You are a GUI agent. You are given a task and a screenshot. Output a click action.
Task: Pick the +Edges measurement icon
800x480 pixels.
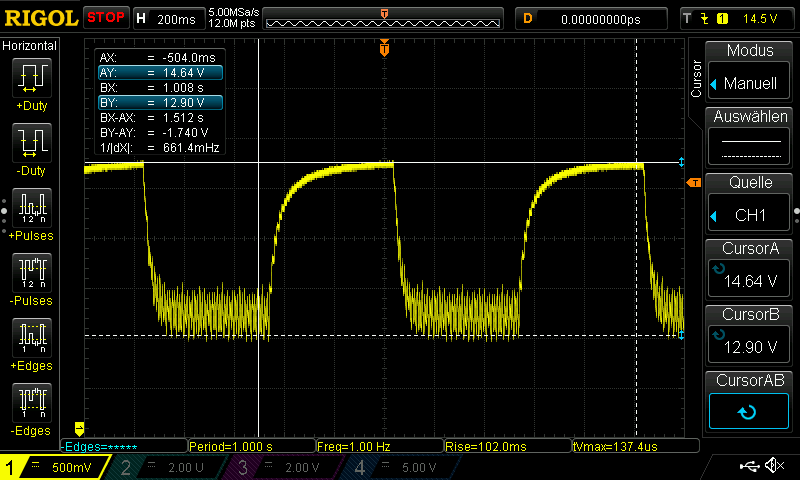(x=30, y=338)
